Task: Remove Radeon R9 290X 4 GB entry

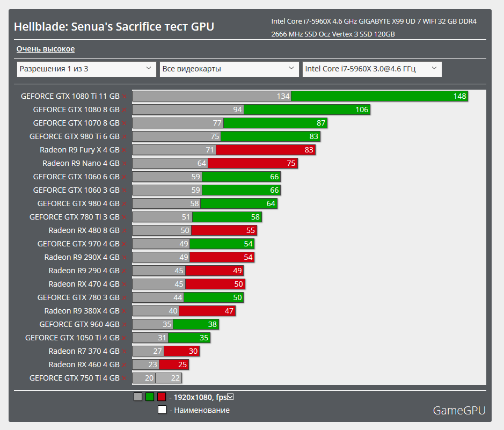Action: [125, 258]
